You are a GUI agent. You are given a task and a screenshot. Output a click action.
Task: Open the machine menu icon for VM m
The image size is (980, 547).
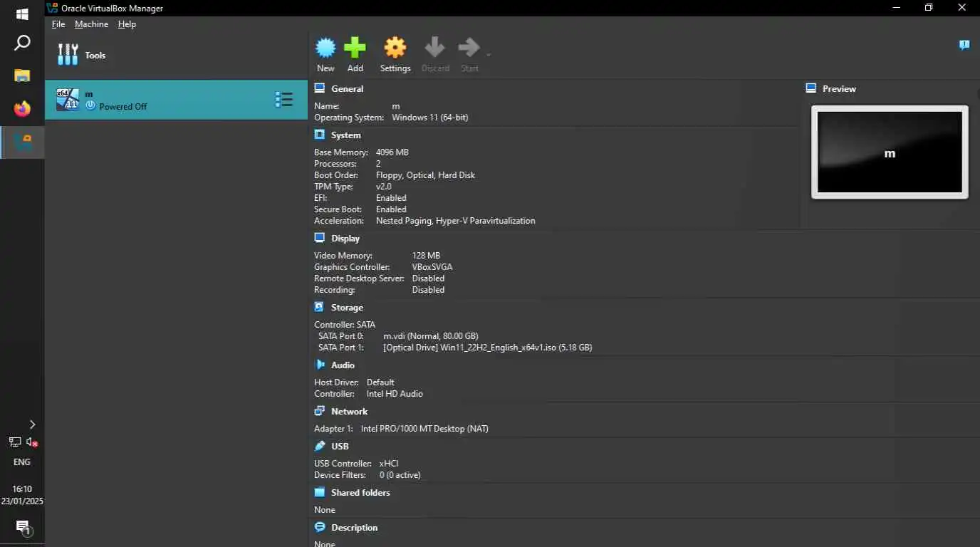tap(283, 100)
